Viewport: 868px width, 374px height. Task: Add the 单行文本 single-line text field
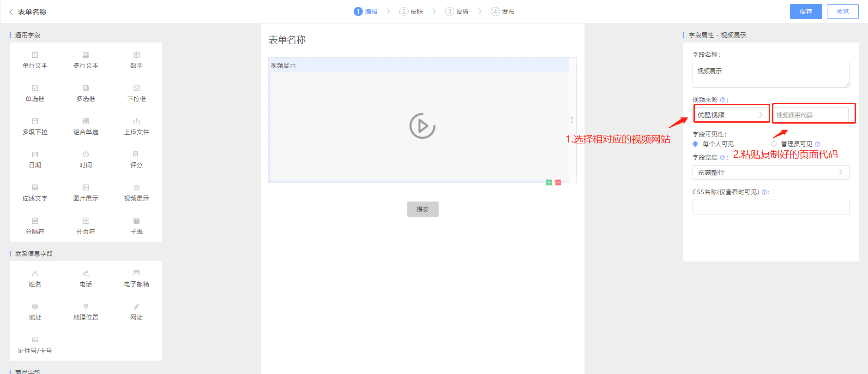[x=35, y=60]
